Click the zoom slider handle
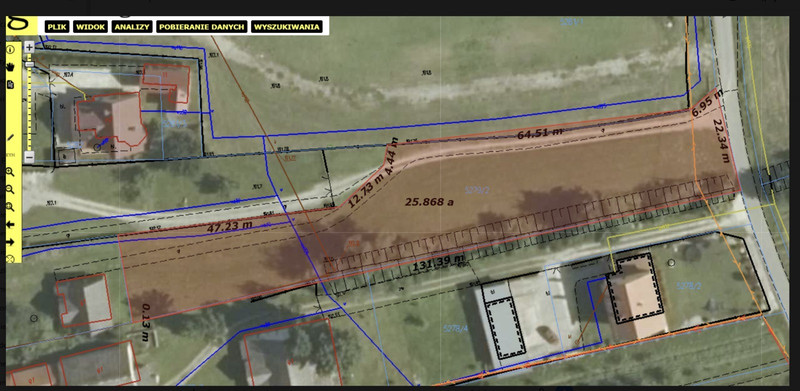This screenshot has height=391, width=800. (29, 64)
